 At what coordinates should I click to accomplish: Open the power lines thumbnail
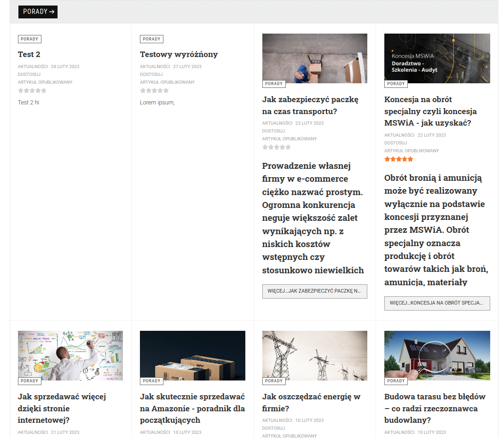[315, 355]
